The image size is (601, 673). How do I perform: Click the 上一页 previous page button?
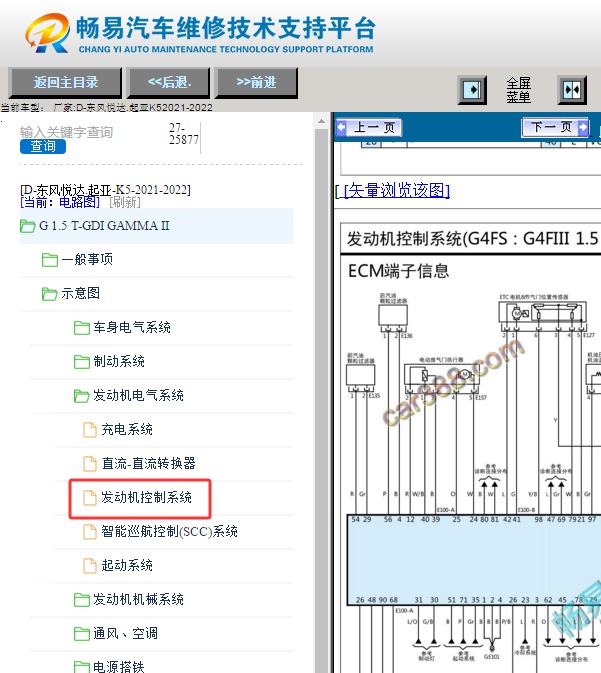click(x=369, y=127)
